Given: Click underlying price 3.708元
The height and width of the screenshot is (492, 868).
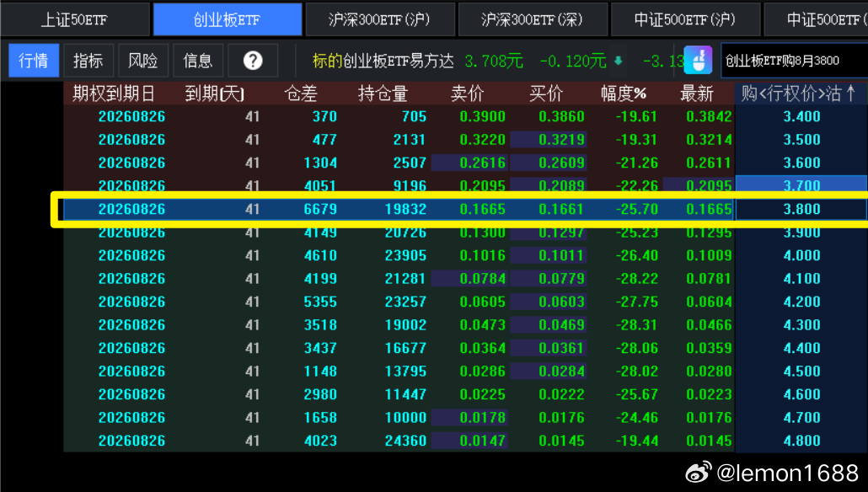Looking at the screenshot, I should pyautogui.click(x=494, y=61).
